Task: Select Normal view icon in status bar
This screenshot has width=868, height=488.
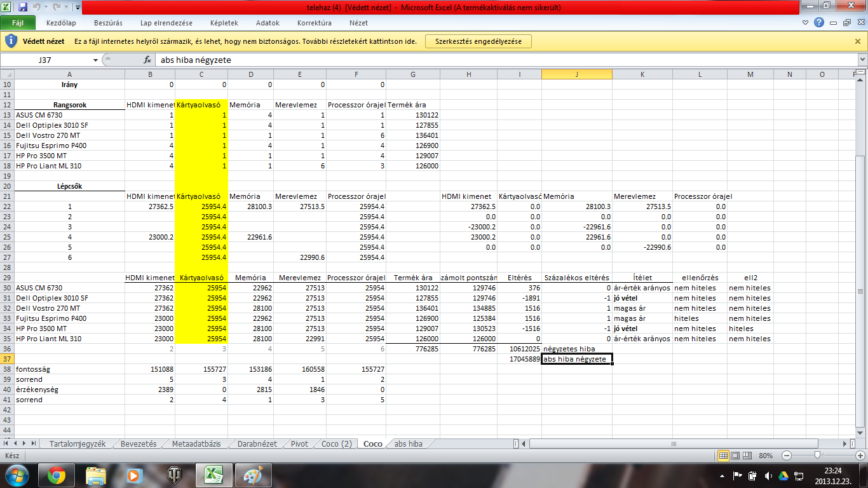Action: pos(723,456)
